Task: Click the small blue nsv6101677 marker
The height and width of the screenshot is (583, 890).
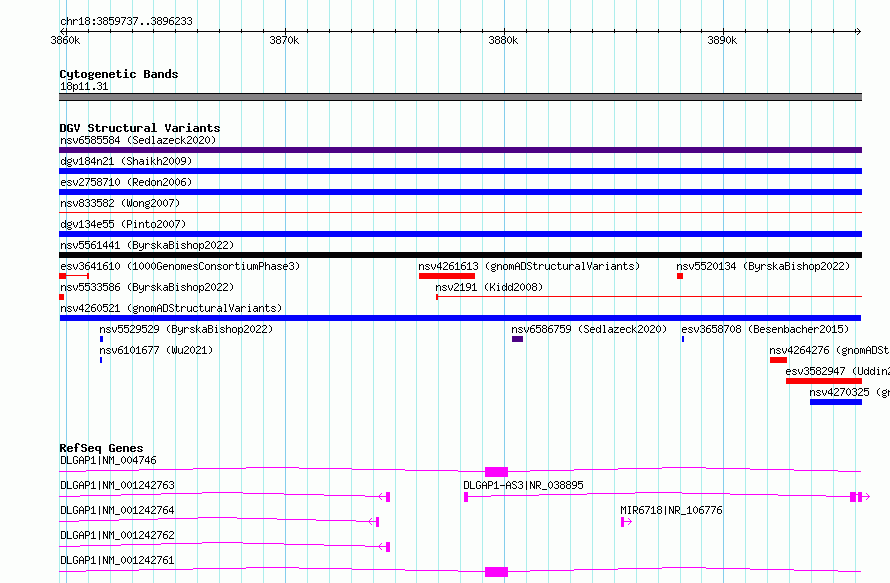Action: pos(101,360)
